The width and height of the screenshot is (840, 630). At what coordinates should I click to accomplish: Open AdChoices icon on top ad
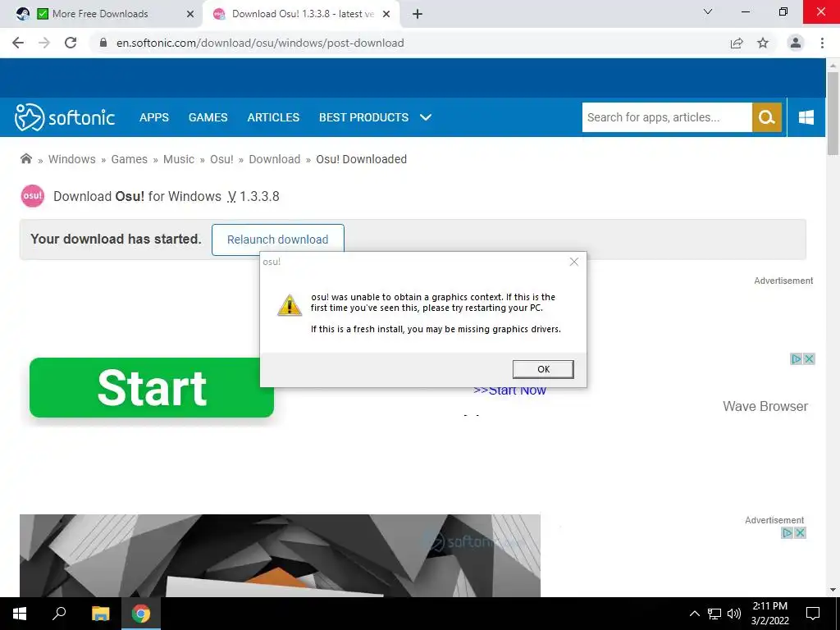click(x=796, y=359)
